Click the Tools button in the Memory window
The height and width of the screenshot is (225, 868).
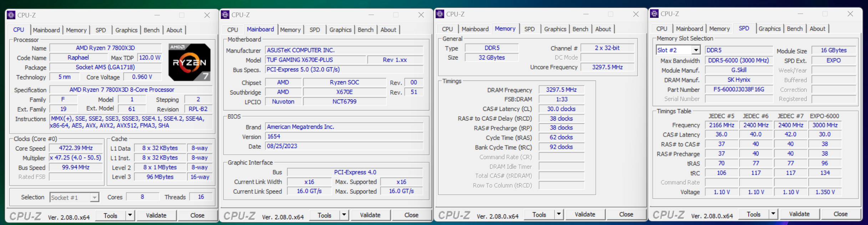[539, 214]
